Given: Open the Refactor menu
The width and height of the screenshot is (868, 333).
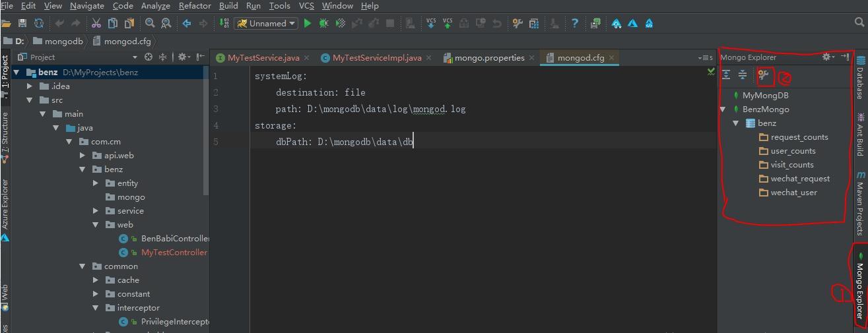Looking at the screenshot, I should coord(195,6).
